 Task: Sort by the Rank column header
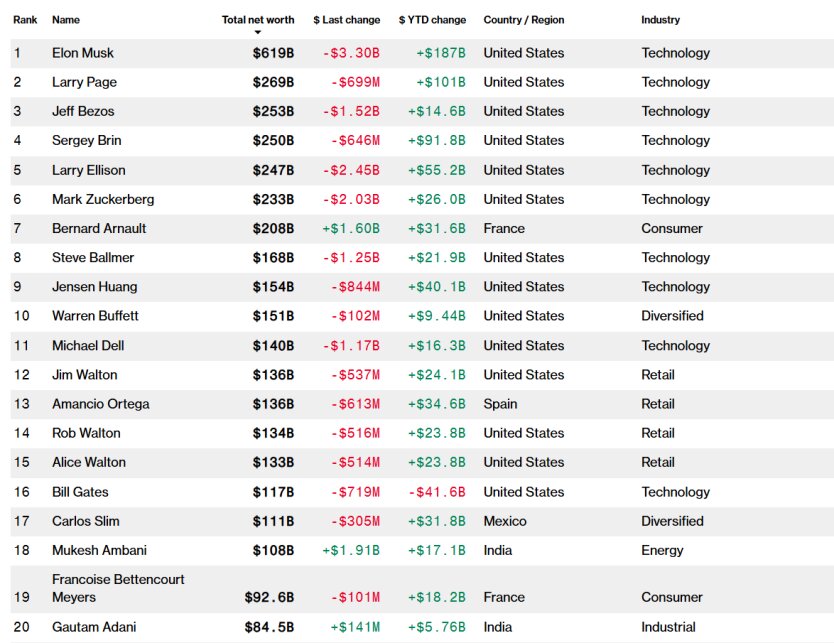click(25, 19)
